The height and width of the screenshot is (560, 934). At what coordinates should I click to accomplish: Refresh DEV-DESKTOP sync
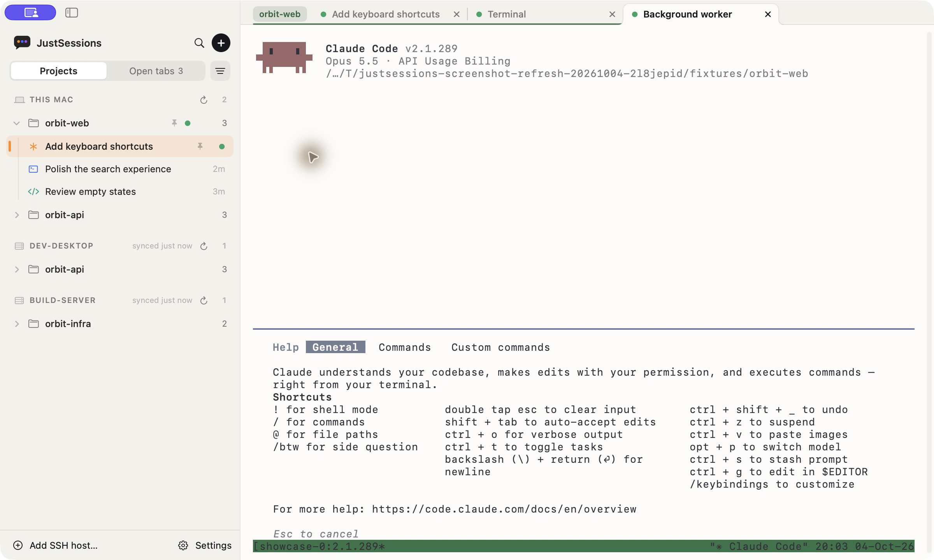click(204, 246)
